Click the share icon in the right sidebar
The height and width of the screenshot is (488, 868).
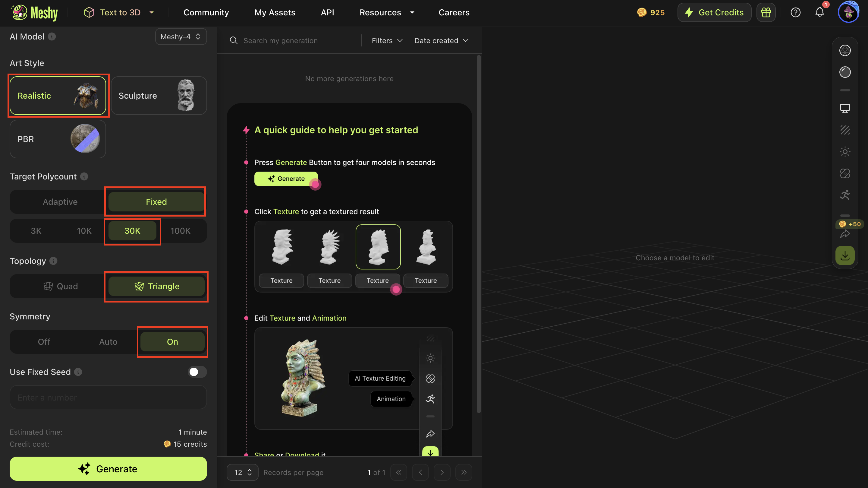click(845, 234)
